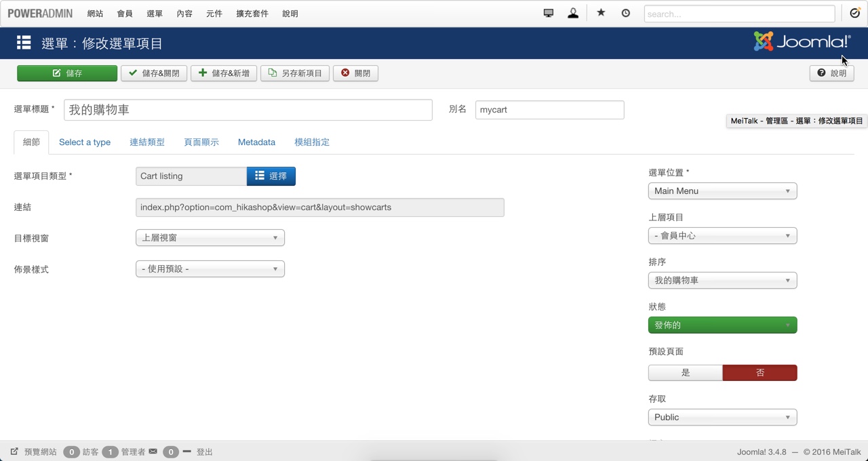Open the 排序 dropdown
Viewport: 868px width, 461px height.
click(x=723, y=281)
